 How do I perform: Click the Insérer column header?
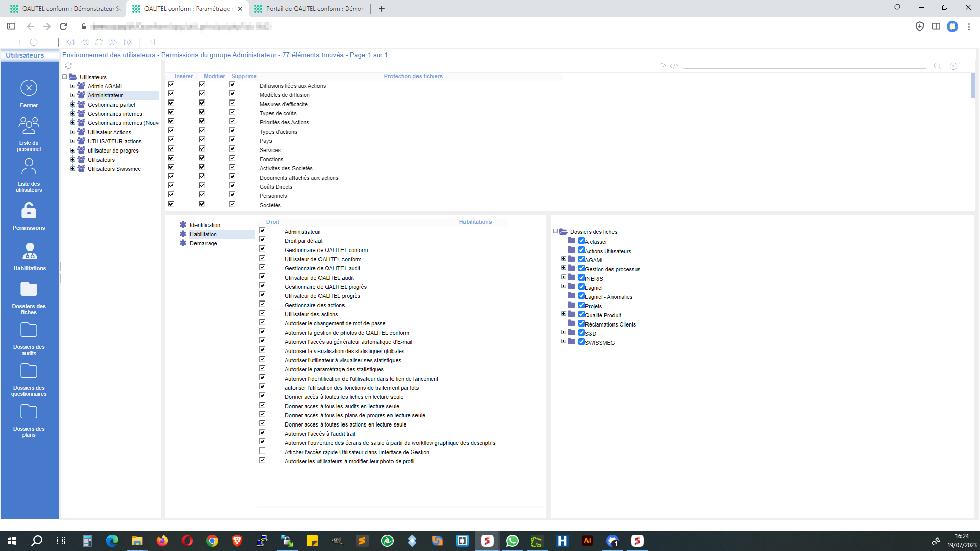tap(184, 76)
